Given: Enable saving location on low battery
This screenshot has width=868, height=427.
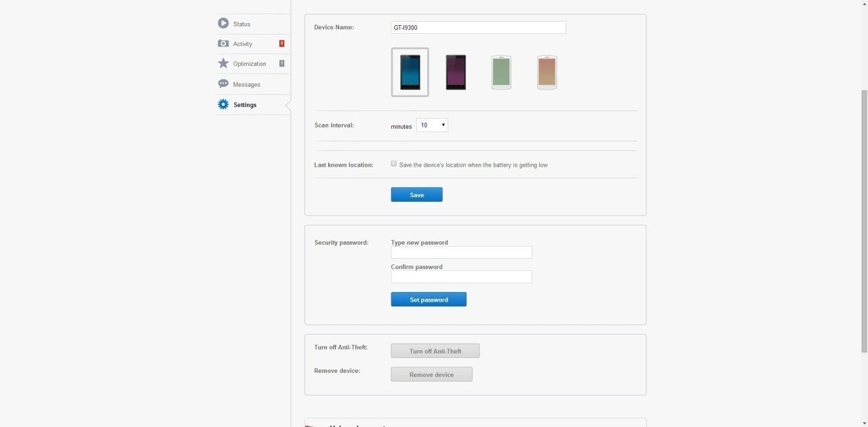Looking at the screenshot, I should [x=394, y=164].
